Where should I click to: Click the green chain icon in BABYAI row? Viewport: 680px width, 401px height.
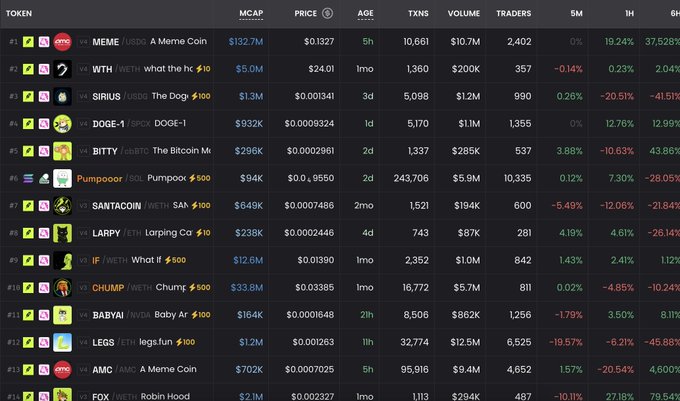28,315
